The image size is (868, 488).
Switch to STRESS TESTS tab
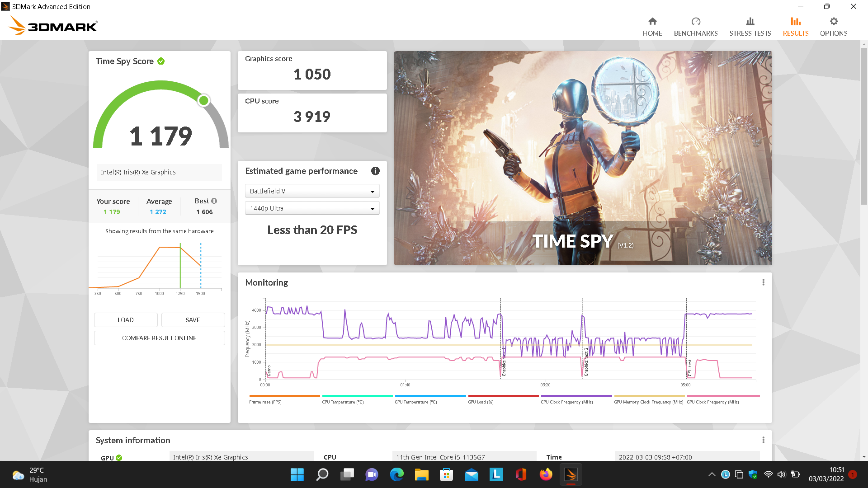tap(750, 27)
